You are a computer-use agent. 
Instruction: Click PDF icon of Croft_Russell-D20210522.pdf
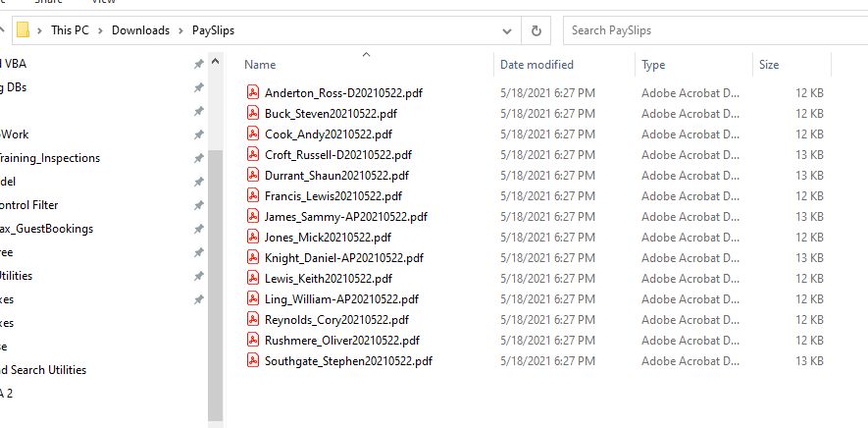coord(253,154)
